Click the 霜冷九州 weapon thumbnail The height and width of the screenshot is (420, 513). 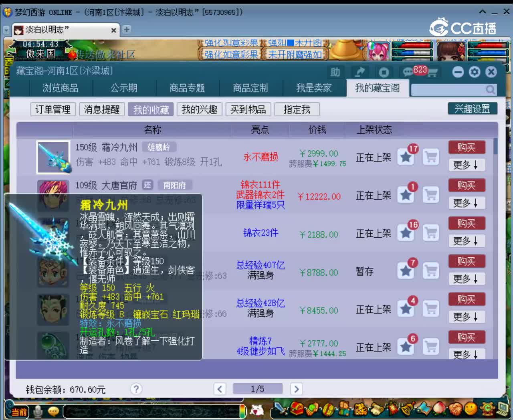[x=54, y=157]
